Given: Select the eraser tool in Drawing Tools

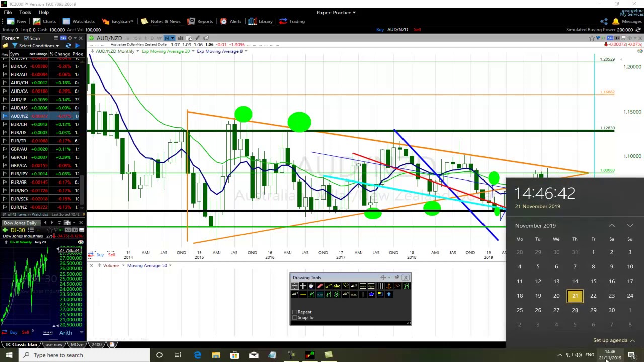Looking at the screenshot, I should tap(320, 286).
